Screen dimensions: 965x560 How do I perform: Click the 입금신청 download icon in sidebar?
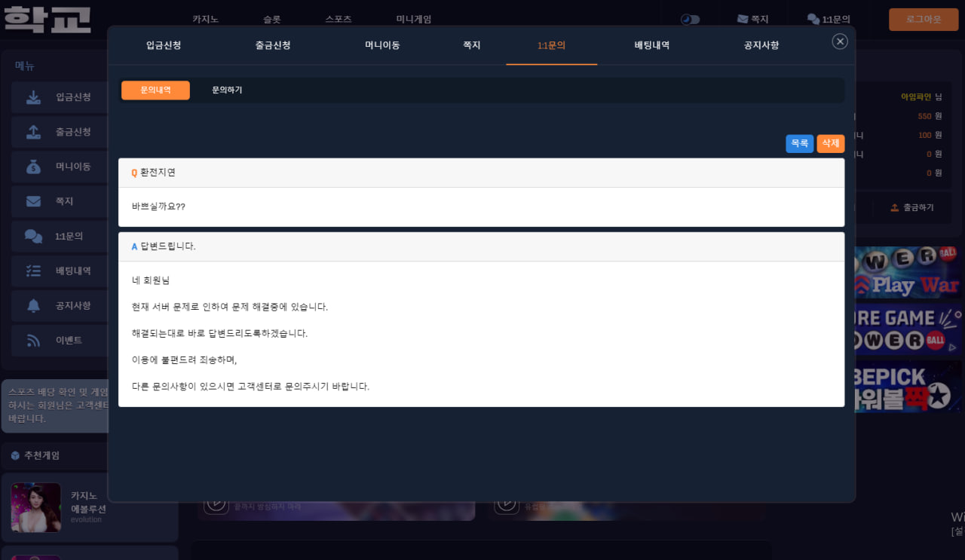coord(33,97)
